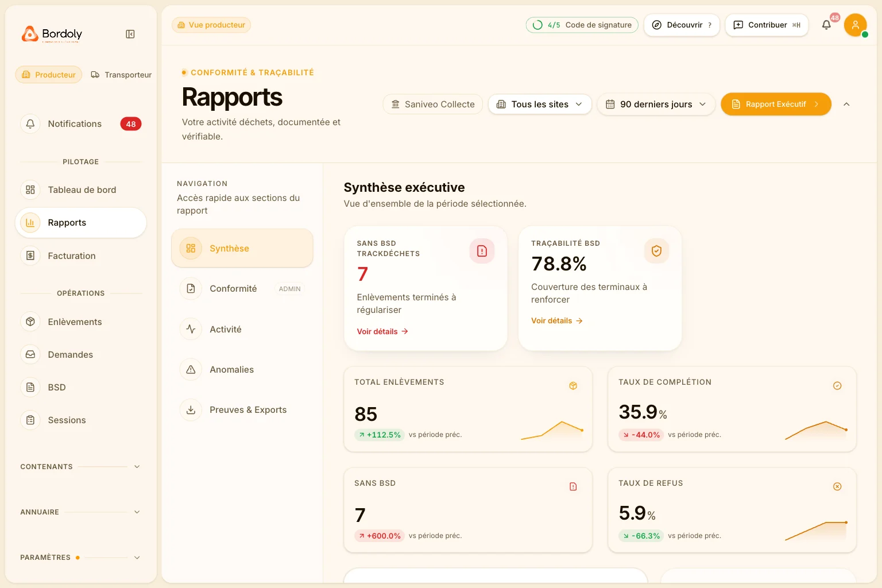Open Voir détails on Traçabilité BSD card

[x=557, y=320]
